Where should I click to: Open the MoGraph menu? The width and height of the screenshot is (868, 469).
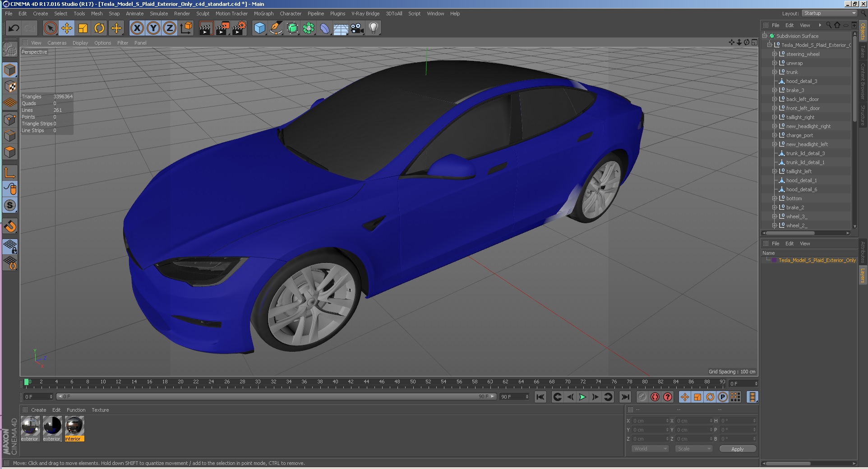click(x=263, y=14)
